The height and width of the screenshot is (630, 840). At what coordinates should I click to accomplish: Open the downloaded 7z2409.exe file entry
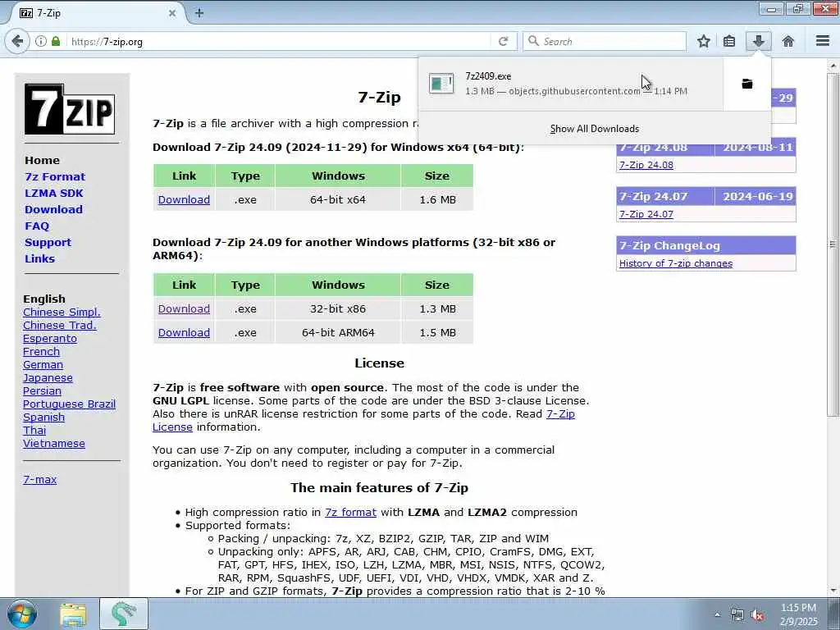coord(571,84)
